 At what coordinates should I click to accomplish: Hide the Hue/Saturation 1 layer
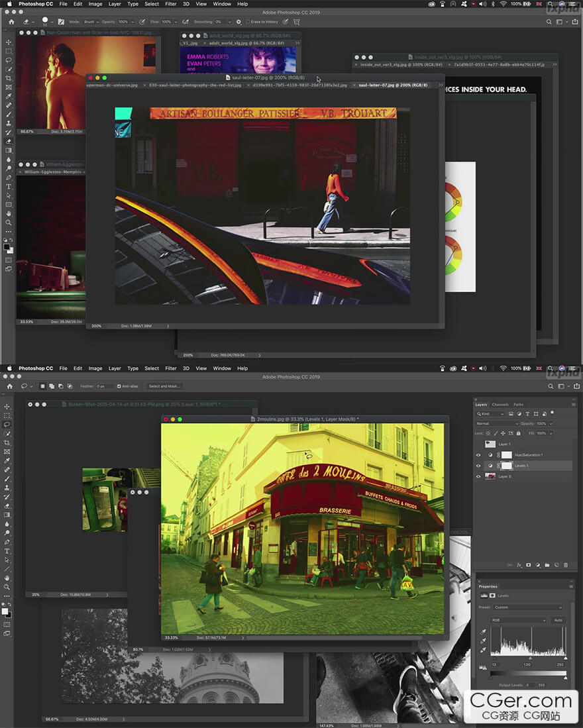[478, 455]
